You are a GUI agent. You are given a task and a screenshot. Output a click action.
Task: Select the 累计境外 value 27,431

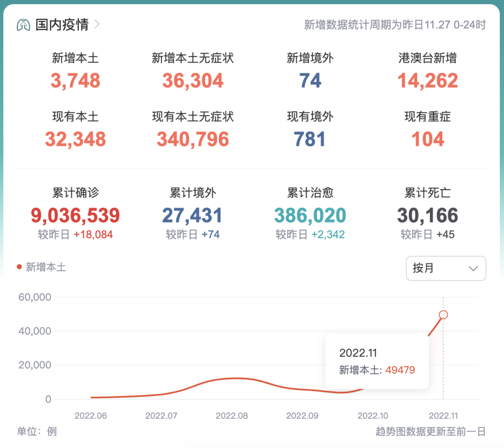pos(192,215)
